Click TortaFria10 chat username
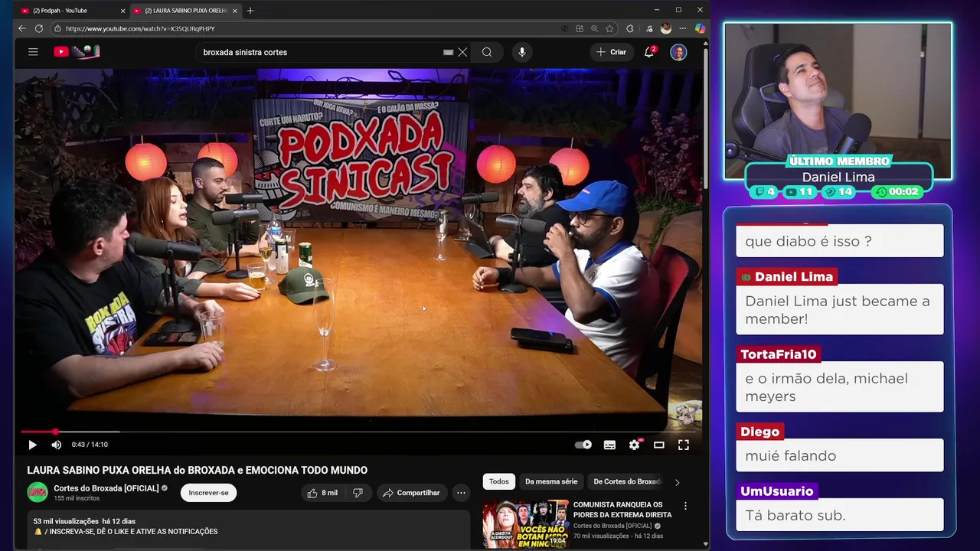 pyautogui.click(x=778, y=354)
